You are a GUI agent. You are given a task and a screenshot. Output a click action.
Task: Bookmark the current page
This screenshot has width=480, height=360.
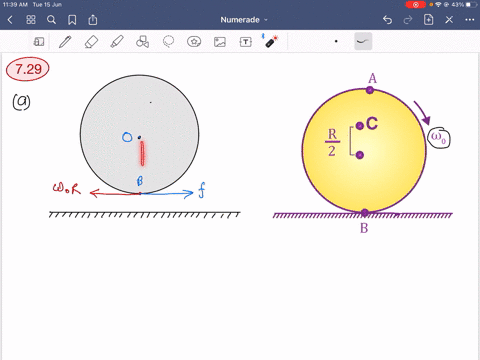pos(72,20)
